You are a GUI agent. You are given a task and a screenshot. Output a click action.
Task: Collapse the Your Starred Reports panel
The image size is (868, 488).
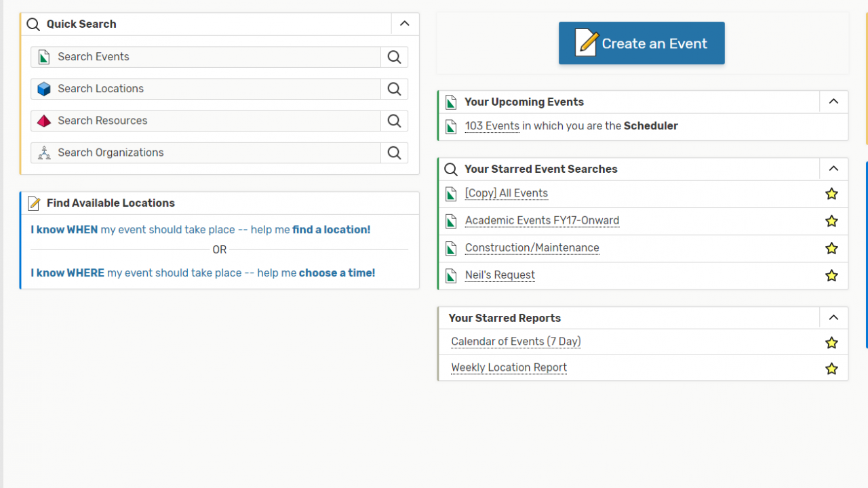click(x=833, y=318)
